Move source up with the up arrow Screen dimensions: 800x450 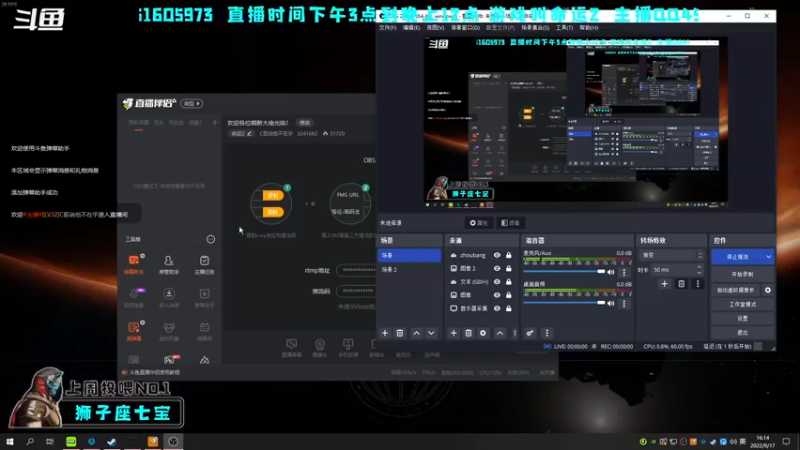[499, 333]
